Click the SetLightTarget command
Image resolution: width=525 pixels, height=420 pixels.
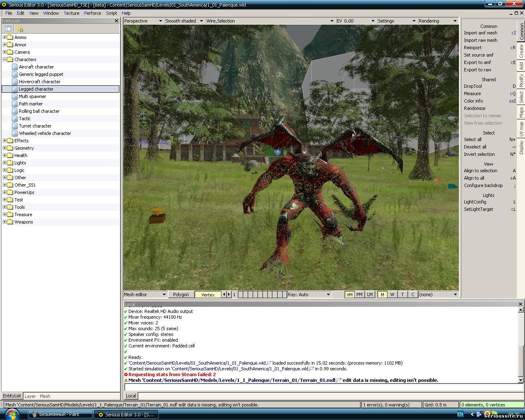pos(478,209)
